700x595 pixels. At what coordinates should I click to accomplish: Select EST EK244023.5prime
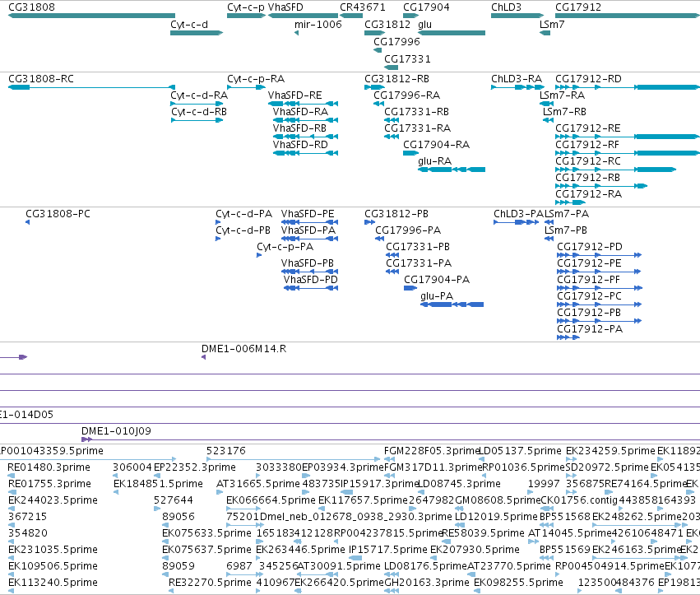pos(12,509)
